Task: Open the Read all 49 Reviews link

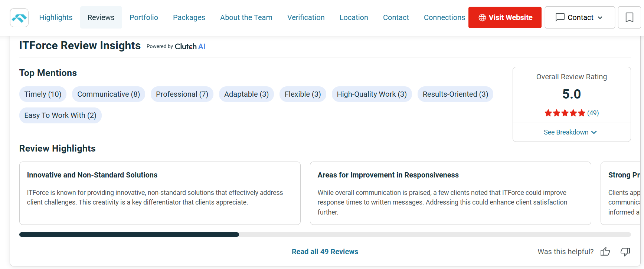Action: pos(325,252)
